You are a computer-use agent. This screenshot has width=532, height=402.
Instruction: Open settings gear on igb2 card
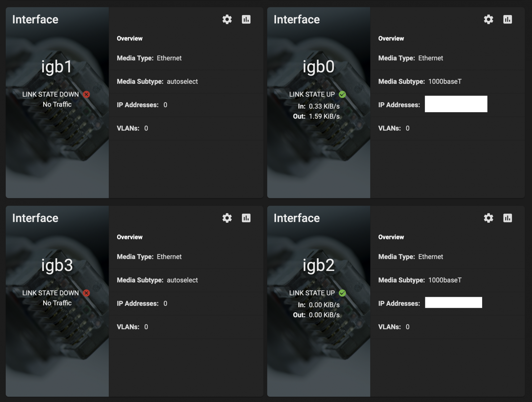pyautogui.click(x=489, y=218)
